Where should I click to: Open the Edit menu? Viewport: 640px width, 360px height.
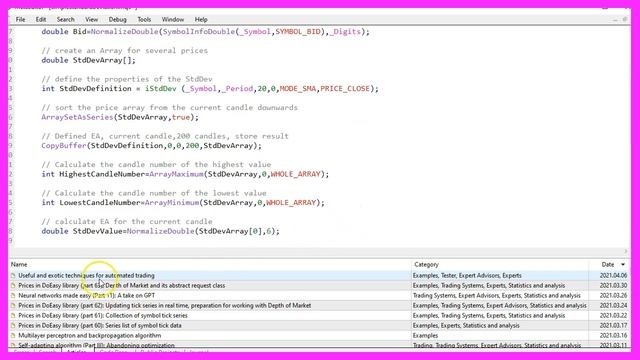(x=41, y=19)
